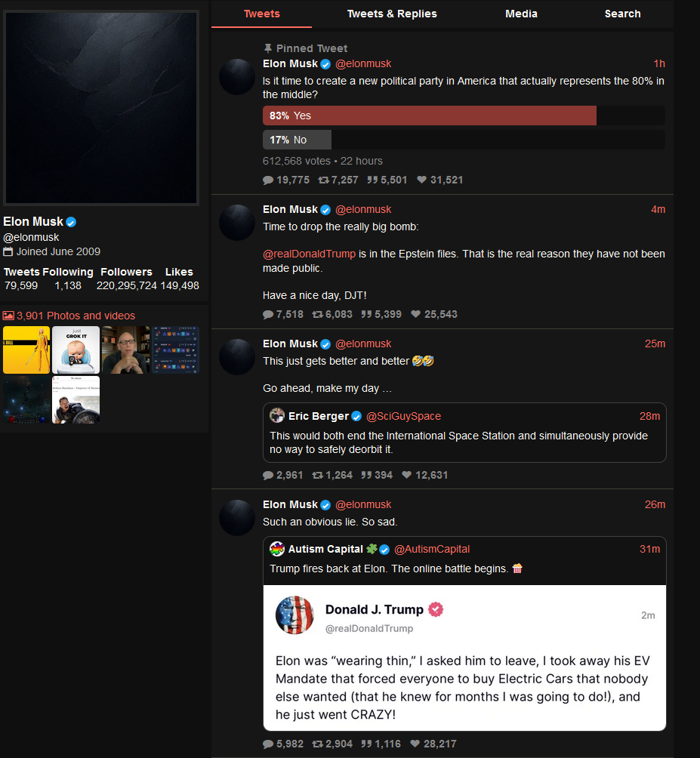Click the reply icon showing 5,982 comments
The image size is (700, 758).
coord(268,744)
